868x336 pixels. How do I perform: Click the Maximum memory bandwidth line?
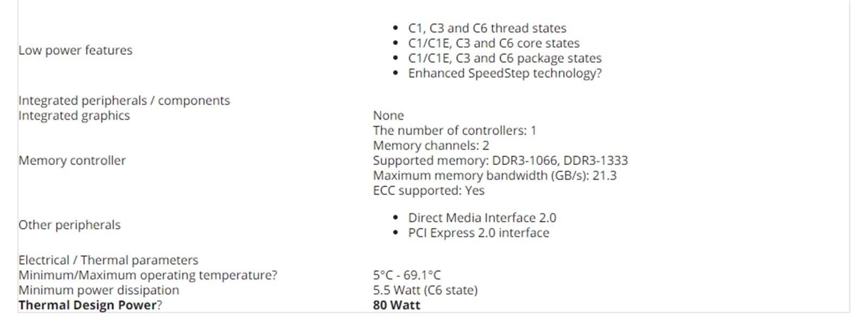(x=495, y=175)
